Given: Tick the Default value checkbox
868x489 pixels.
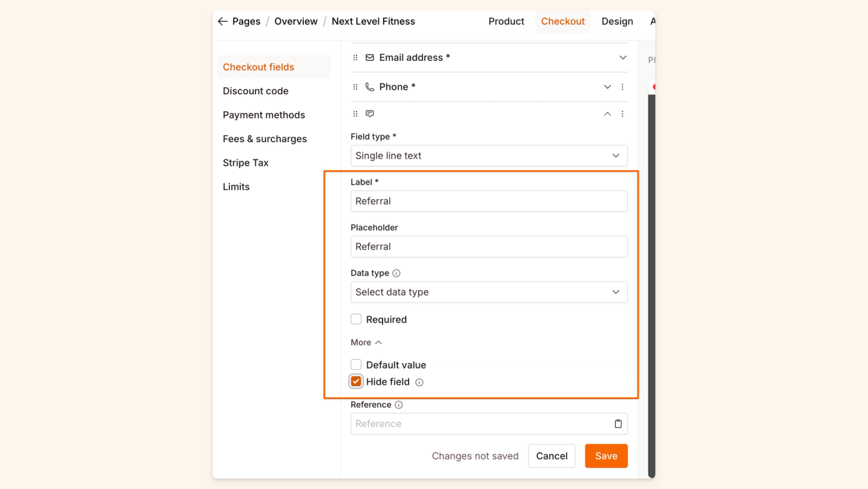Looking at the screenshot, I should click(x=356, y=364).
